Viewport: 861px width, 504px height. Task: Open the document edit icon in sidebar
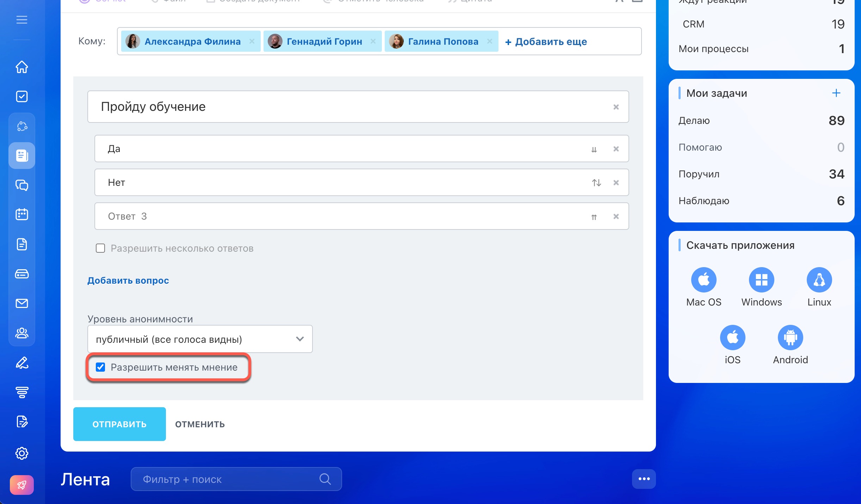[x=22, y=421]
